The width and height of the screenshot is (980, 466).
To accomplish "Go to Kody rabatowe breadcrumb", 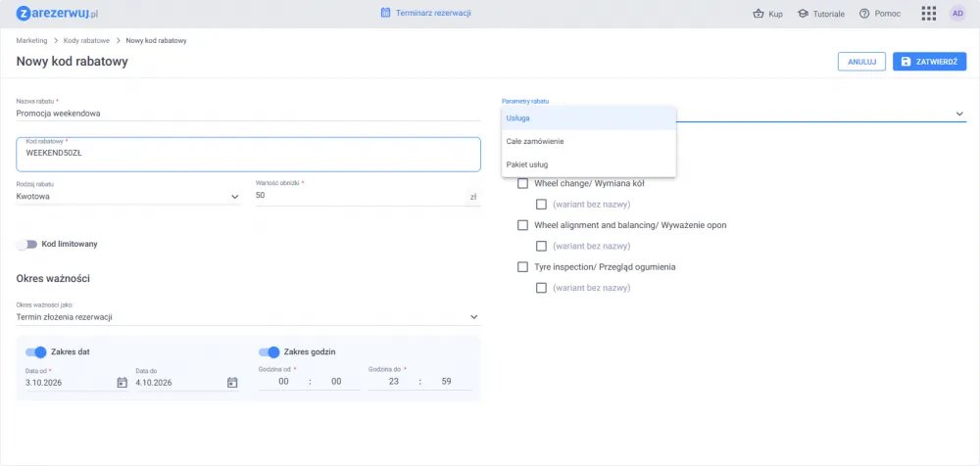I will [86, 40].
